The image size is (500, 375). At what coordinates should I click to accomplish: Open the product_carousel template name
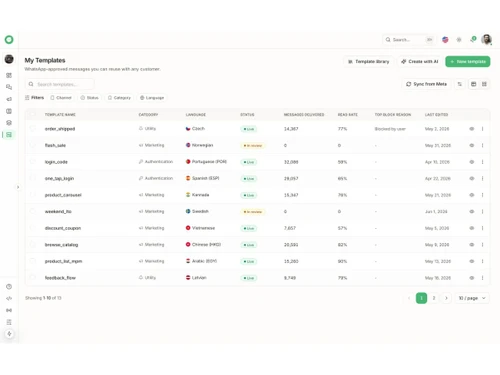[x=63, y=195]
